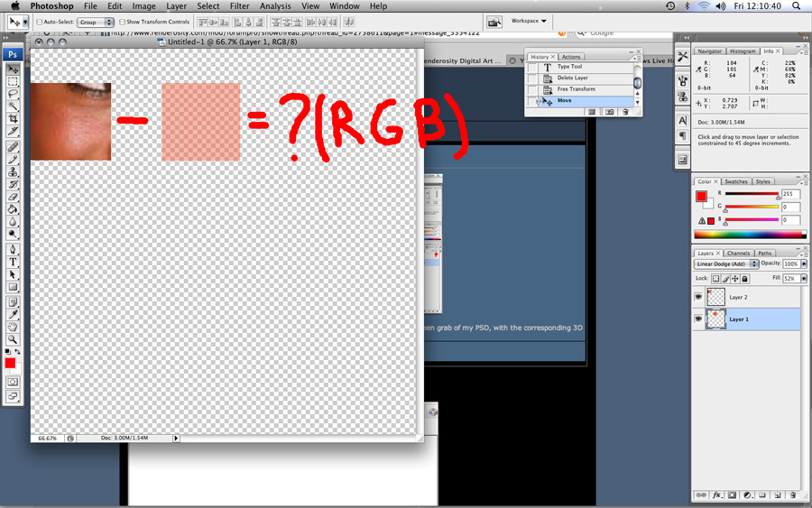Screen dimensions: 812x508
Task: Add a layer mask in the Layers panel
Action: (732, 495)
